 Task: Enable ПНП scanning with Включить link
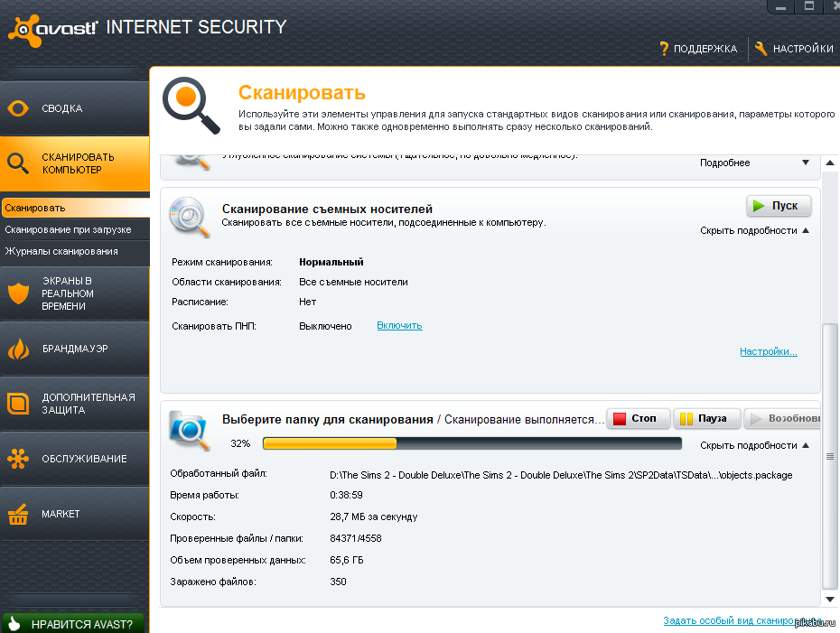click(399, 325)
